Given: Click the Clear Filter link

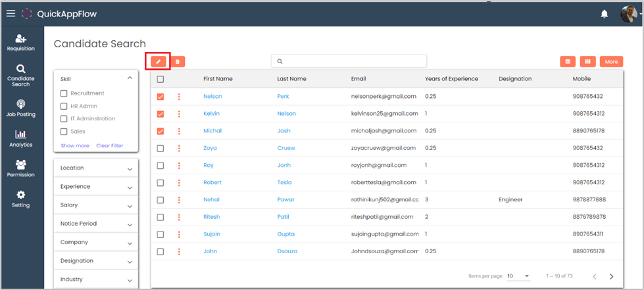Looking at the screenshot, I should [x=109, y=145].
